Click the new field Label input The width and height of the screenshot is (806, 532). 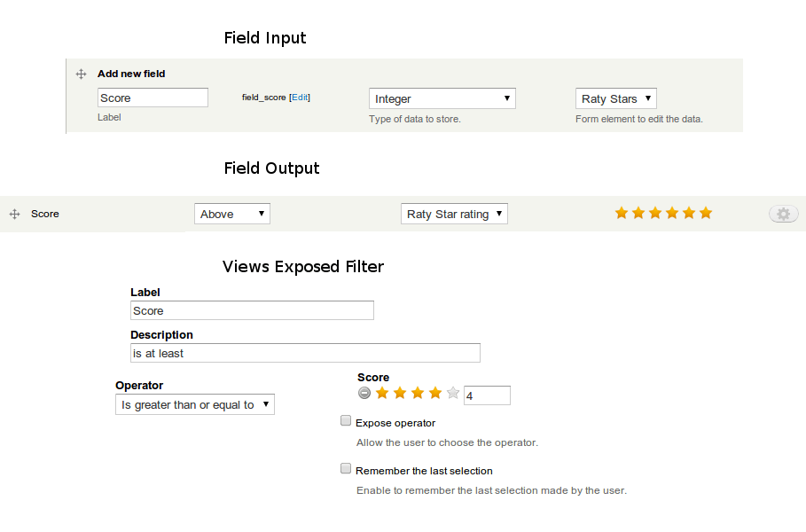point(153,98)
